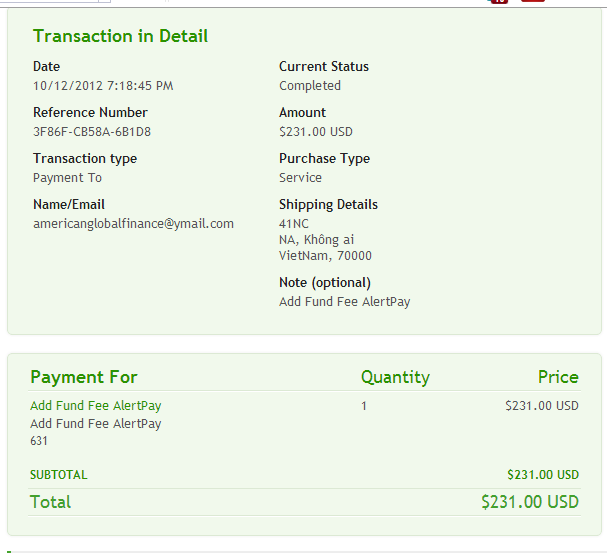Viewport: 607px width, 553px height.
Task: Click the Completed status text
Action: [310, 86]
